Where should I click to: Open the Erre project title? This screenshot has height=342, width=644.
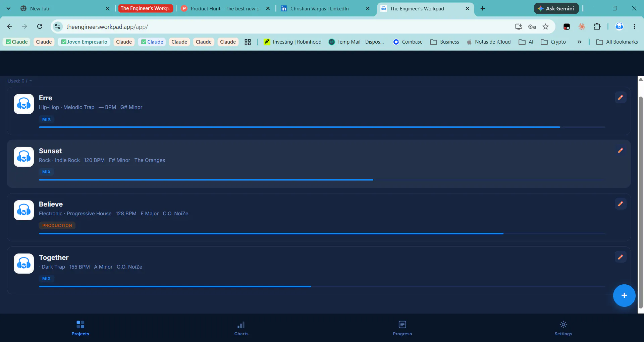pos(46,98)
